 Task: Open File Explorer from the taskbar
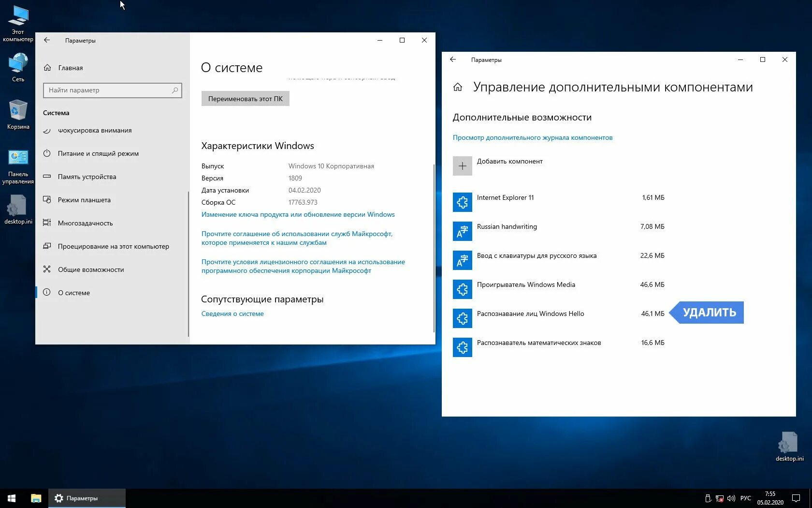pyautogui.click(x=36, y=498)
